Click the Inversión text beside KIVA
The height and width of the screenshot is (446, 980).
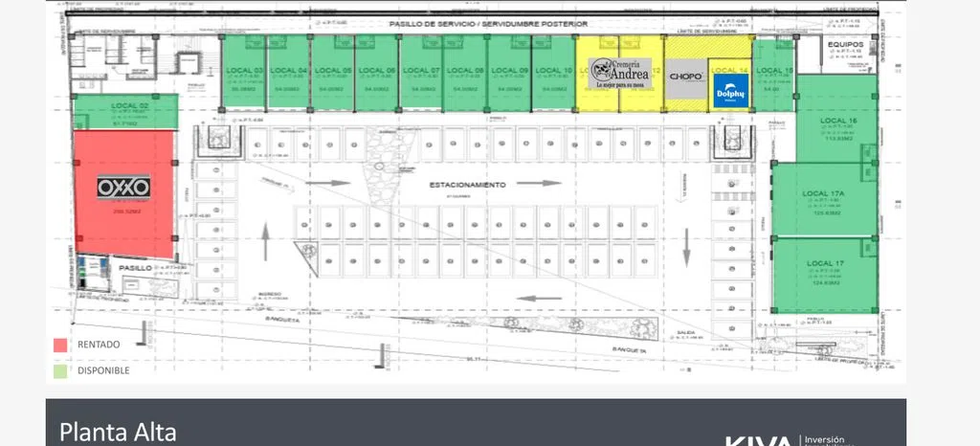(824, 439)
